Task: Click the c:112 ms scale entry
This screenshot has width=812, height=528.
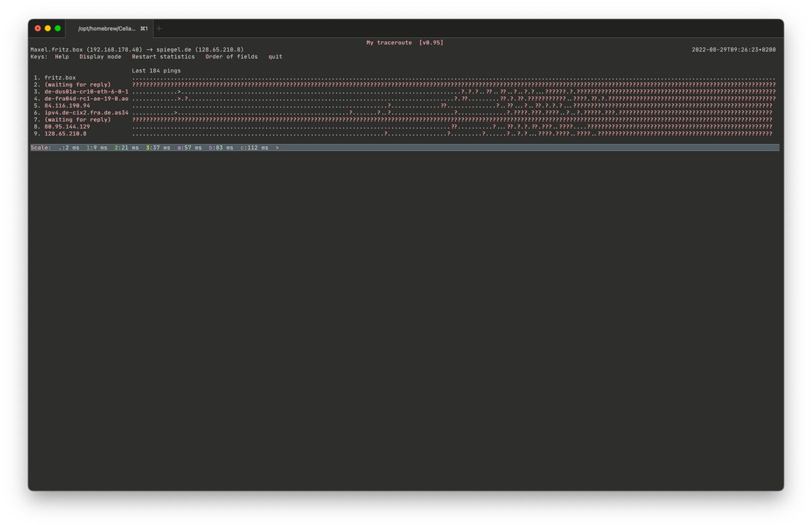Action: [x=254, y=148]
